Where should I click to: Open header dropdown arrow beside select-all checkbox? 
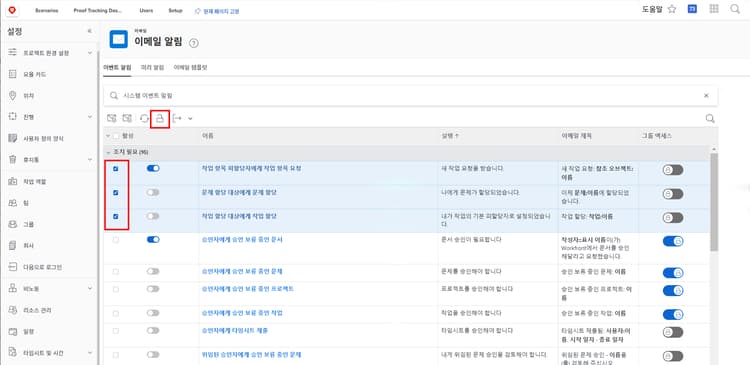(x=108, y=136)
